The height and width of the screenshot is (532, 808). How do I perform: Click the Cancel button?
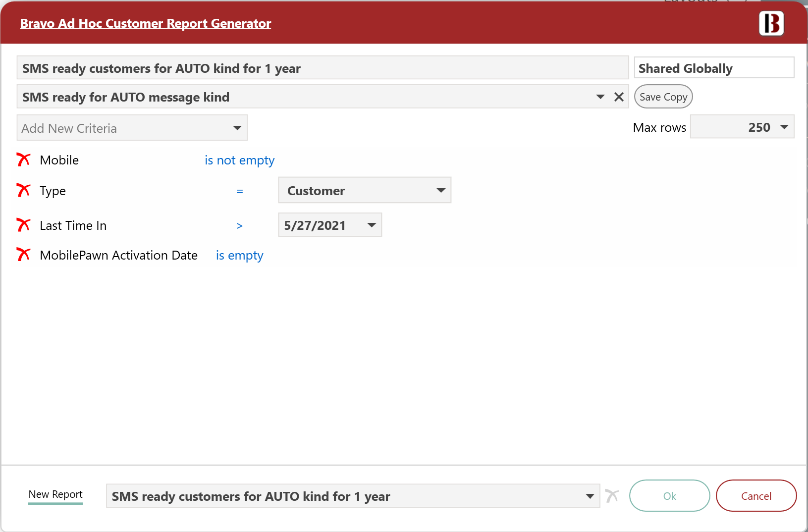(755, 496)
